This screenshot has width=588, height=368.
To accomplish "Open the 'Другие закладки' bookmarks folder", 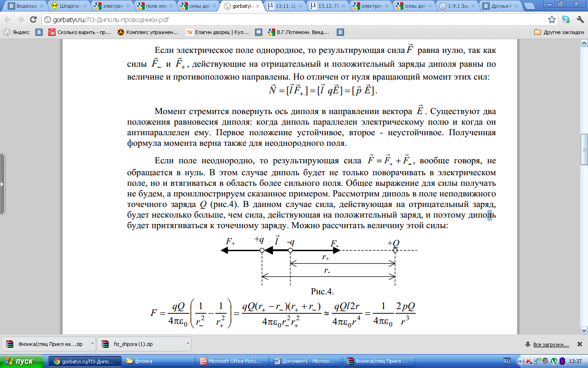I will pyautogui.click(x=559, y=32).
